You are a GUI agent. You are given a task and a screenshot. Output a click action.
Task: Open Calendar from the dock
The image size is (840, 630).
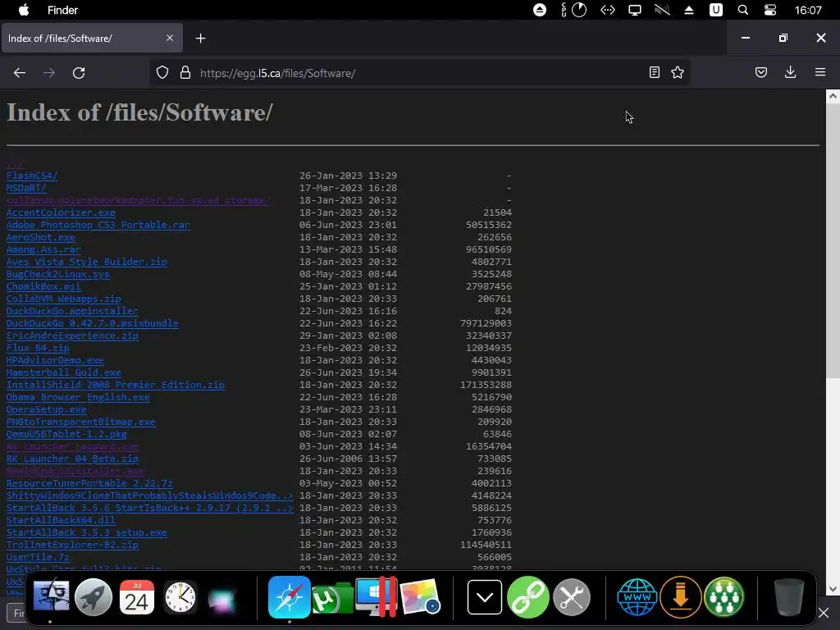pyautogui.click(x=137, y=597)
